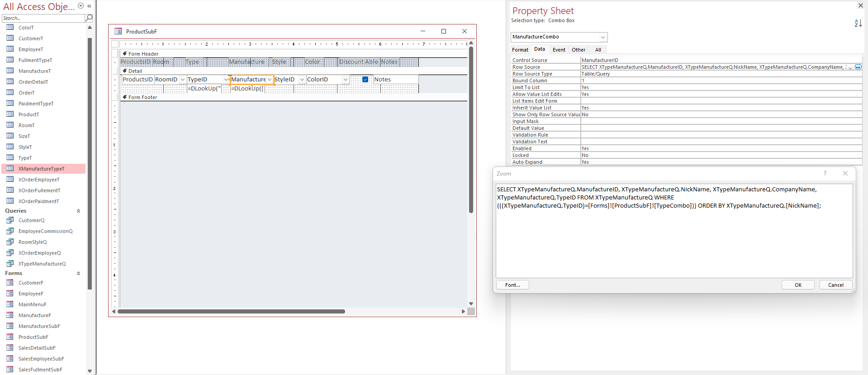Screen dimensions: 868x375
Task: Select the ManufactureT table
Action: 34,71
